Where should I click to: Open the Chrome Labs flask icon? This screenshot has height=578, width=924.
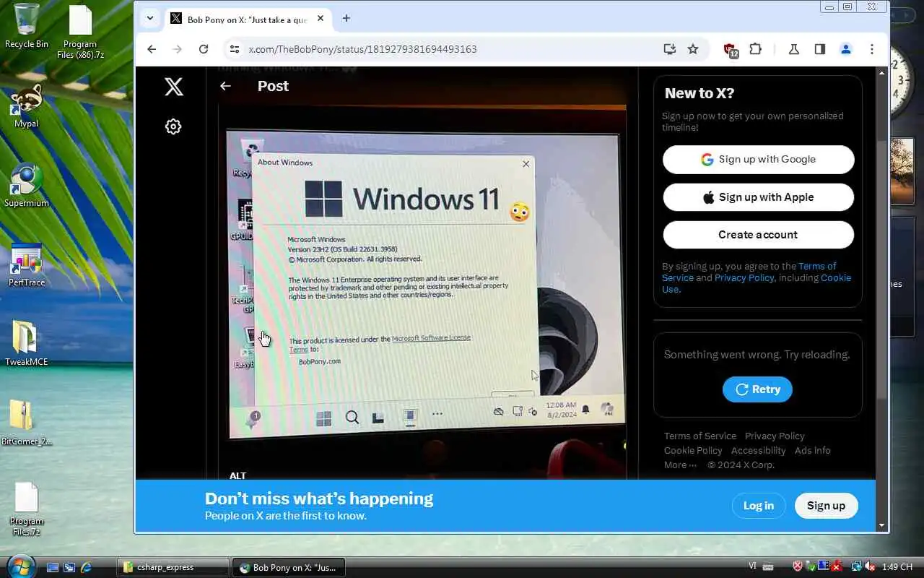794,49
